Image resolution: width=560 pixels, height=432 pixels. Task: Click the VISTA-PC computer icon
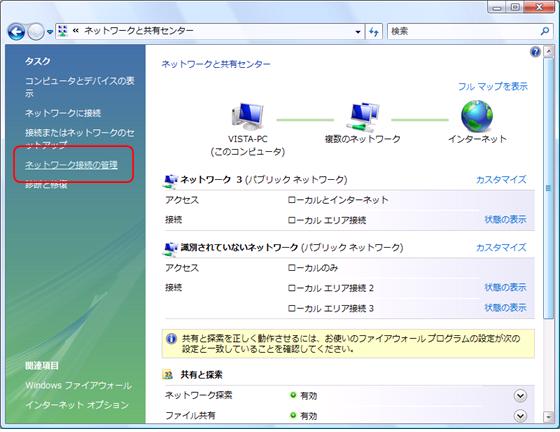click(248, 116)
